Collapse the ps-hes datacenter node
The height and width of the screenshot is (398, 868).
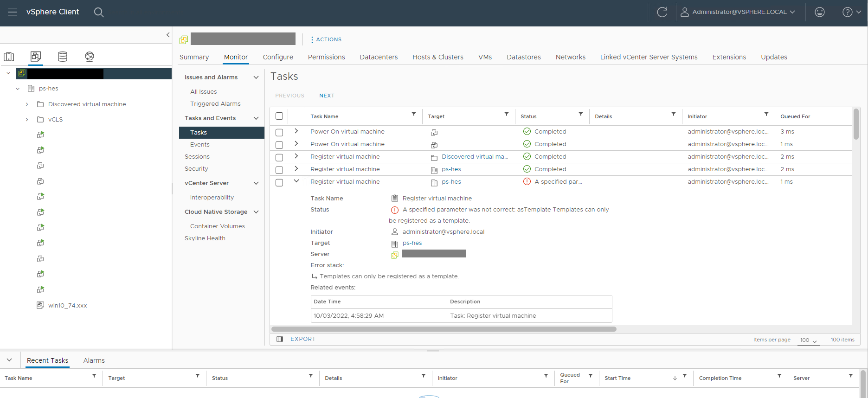(18, 89)
